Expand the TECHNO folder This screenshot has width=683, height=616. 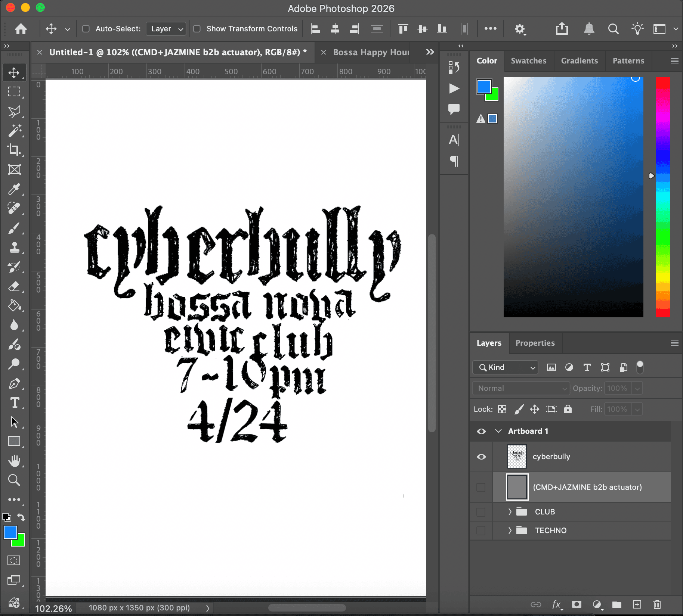click(510, 531)
